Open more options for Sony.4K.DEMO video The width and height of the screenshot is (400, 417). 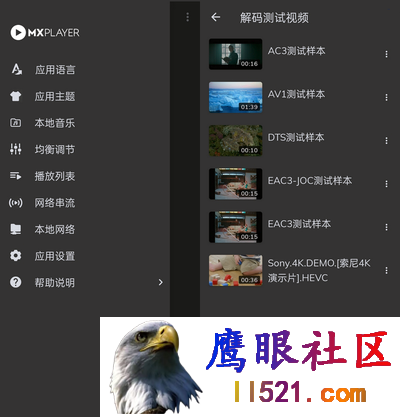pyautogui.click(x=386, y=270)
